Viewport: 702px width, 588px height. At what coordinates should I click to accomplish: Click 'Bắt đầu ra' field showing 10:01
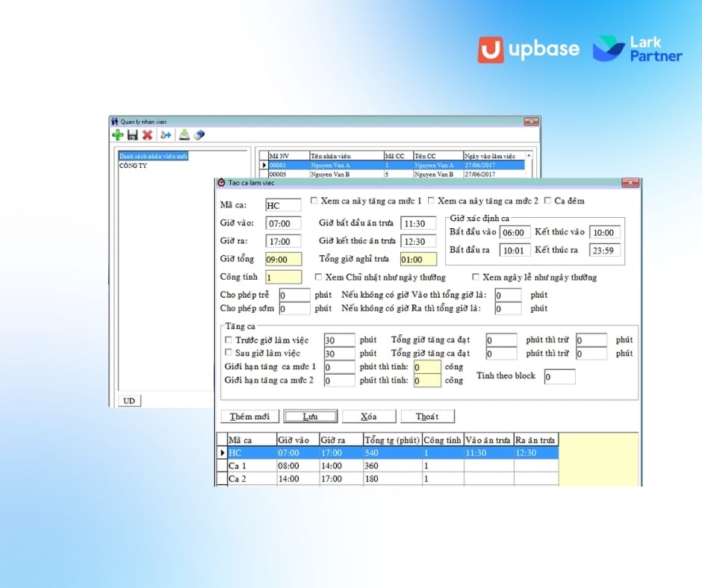pyautogui.click(x=515, y=250)
